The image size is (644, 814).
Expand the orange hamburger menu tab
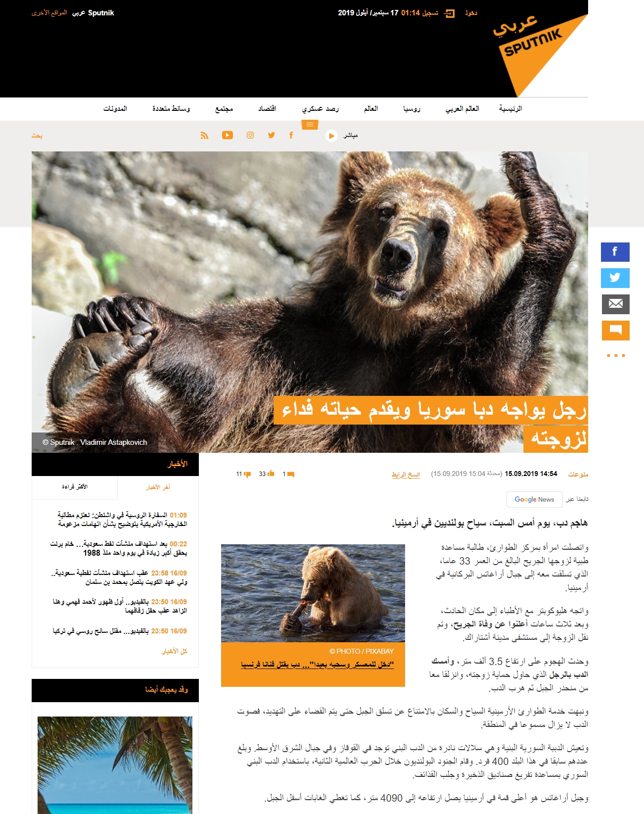pyautogui.click(x=310, y=125)
